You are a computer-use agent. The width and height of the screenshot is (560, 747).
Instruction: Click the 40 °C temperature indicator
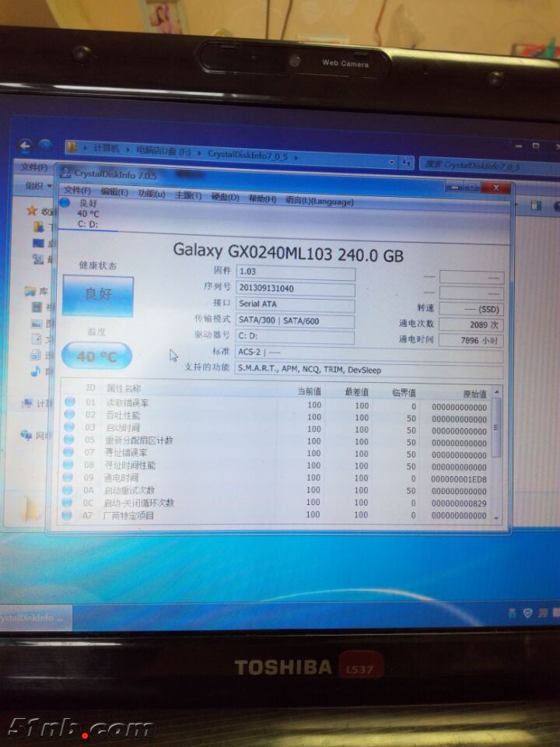point(96,357)
